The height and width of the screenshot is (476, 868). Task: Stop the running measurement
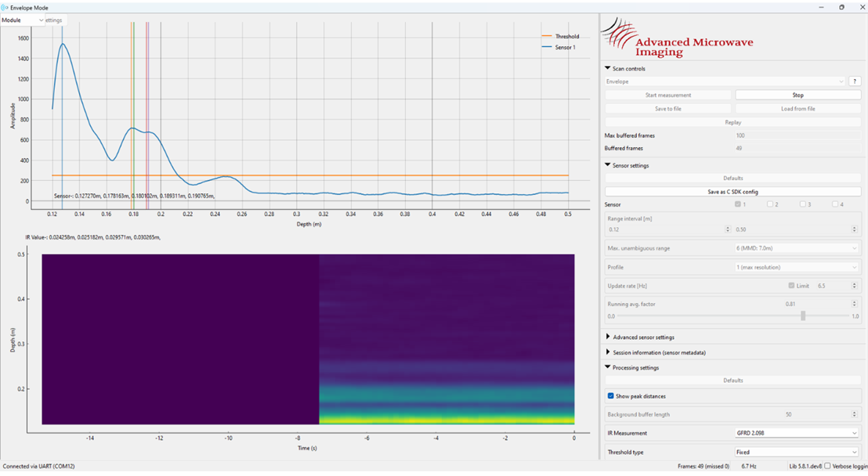(x=797, y=96)
